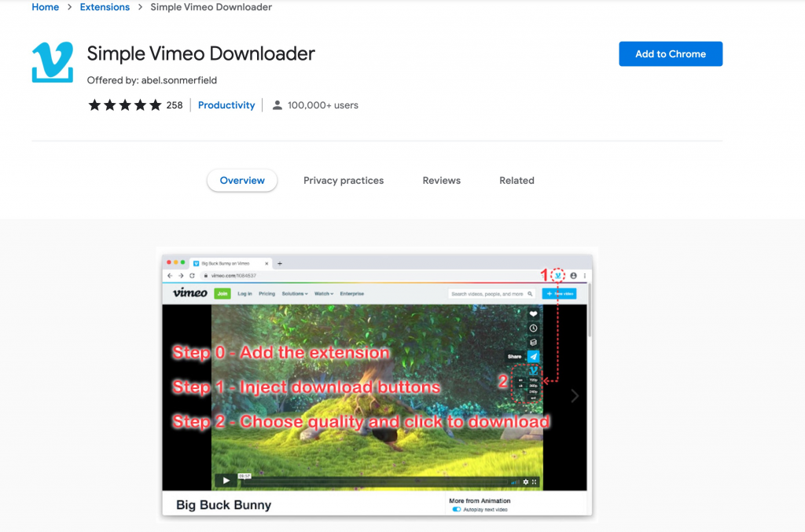Like the video with heart icon
This screenshot has height=532, width=805.
pos(534,314)
